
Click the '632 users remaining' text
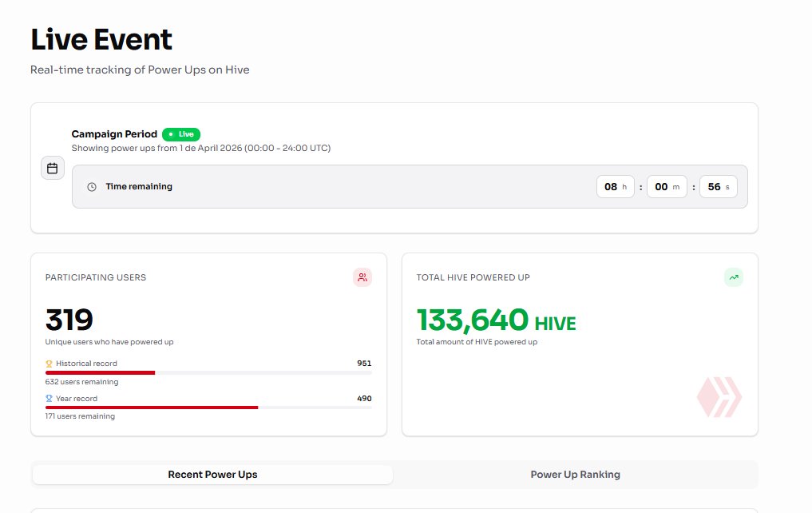click(x=81, y=382)
